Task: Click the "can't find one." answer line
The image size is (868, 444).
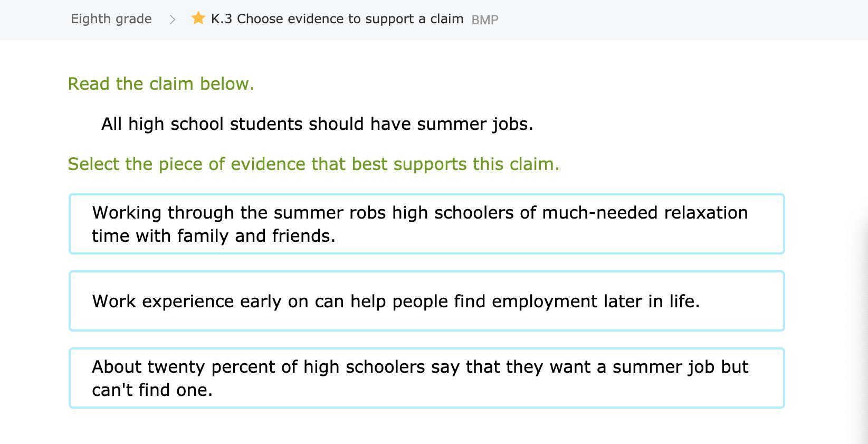Action: click(x=152, y=390)
